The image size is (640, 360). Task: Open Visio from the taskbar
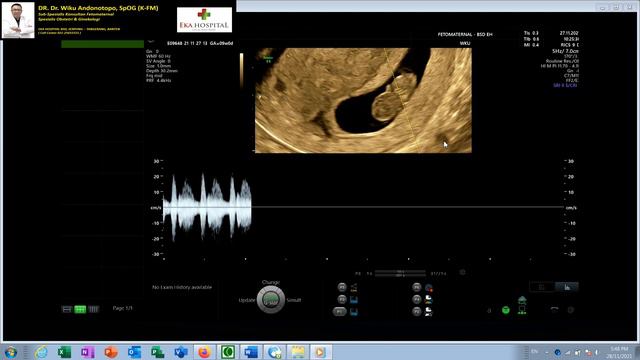point(181,352)
